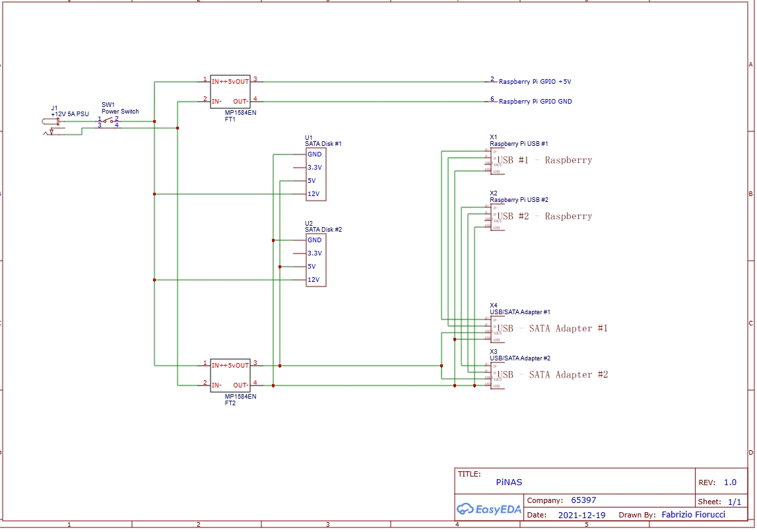Click the 'USB/SATA Adapter #2' label
The image size is (757, 532).
(x=520, y=358)
